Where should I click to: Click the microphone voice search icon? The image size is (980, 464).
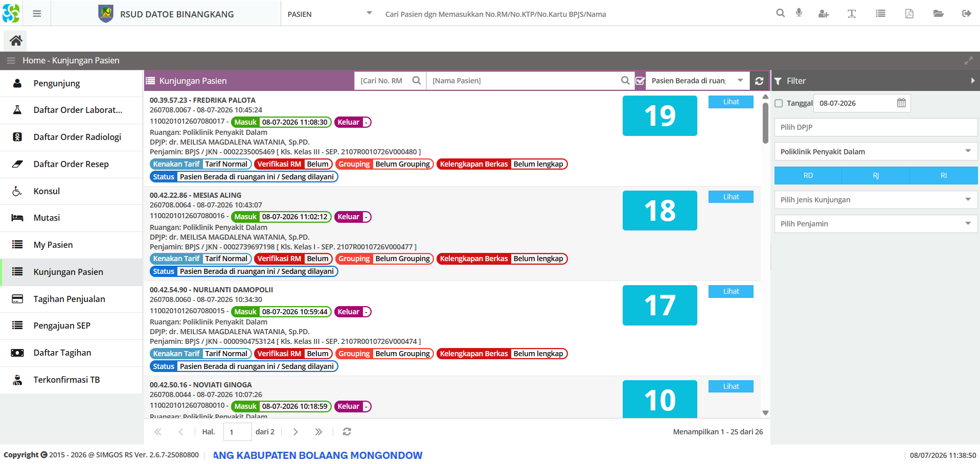(799, 13)
